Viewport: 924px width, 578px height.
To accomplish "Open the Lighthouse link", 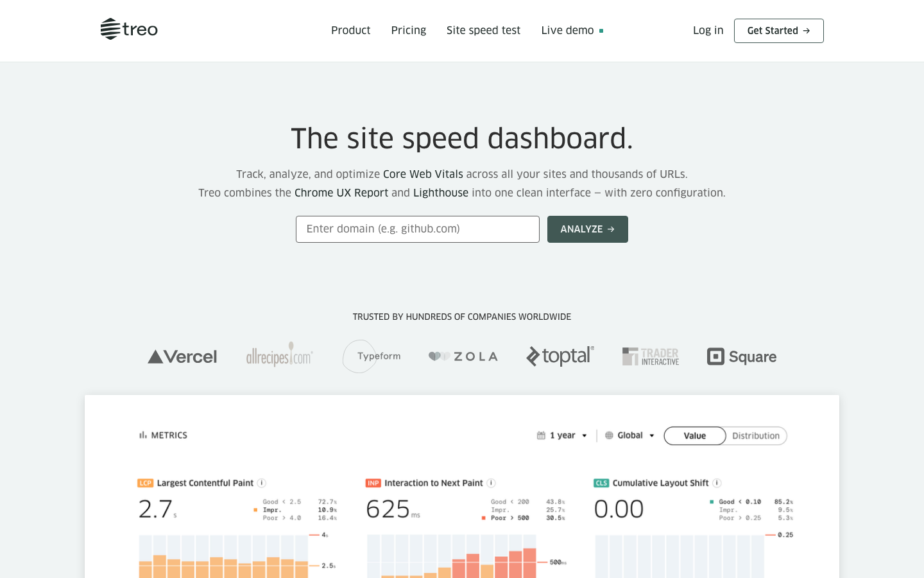I will tap(441, 193).
